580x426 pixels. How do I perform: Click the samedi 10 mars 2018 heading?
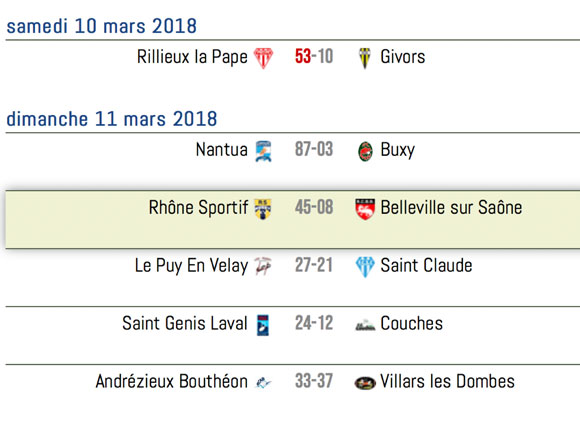pos(102,26)
